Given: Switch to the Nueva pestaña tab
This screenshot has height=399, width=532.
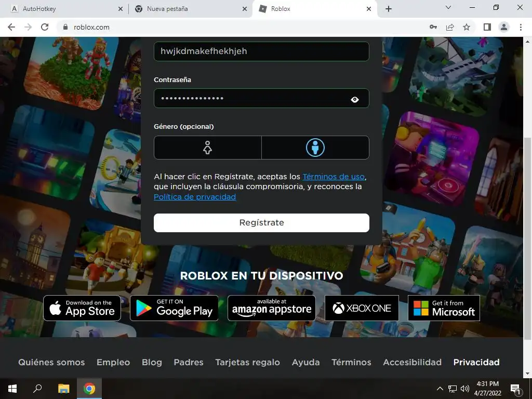Looking at the screenshot, I should point(191,9).
